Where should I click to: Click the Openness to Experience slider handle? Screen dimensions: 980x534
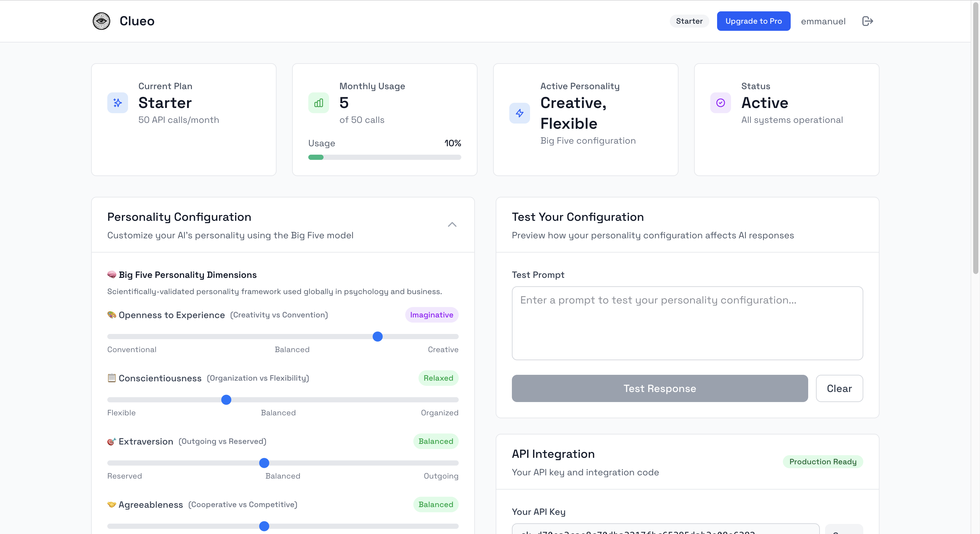point(377,337)
